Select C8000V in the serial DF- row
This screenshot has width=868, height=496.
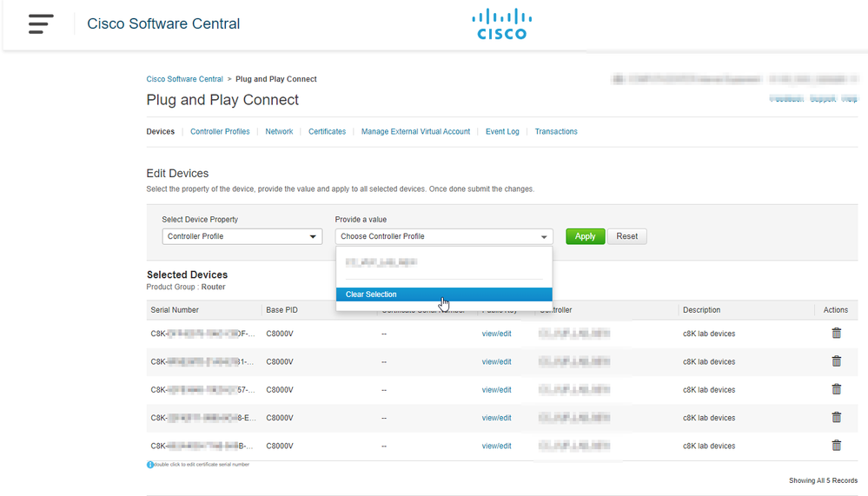[x=280, y=334]
